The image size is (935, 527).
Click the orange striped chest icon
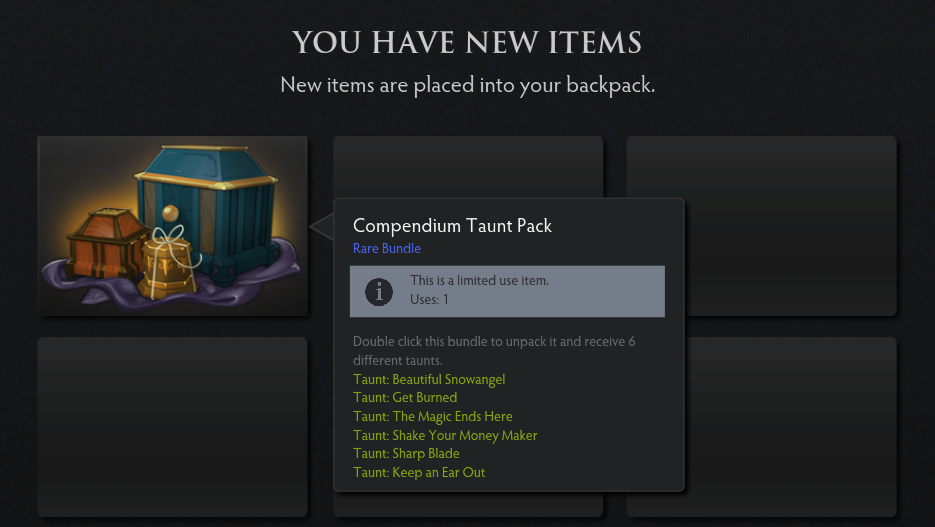pos(107,243)
